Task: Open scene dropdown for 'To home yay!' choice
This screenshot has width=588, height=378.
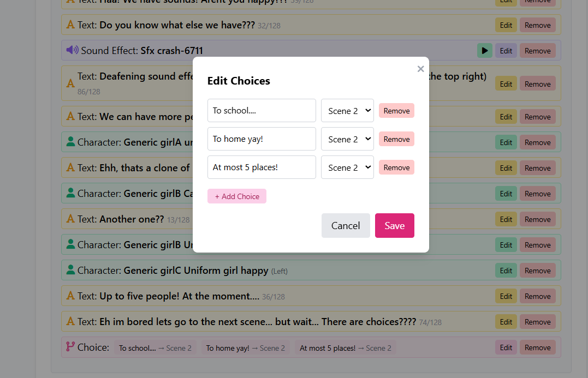Action: click(x=347, y=139)
